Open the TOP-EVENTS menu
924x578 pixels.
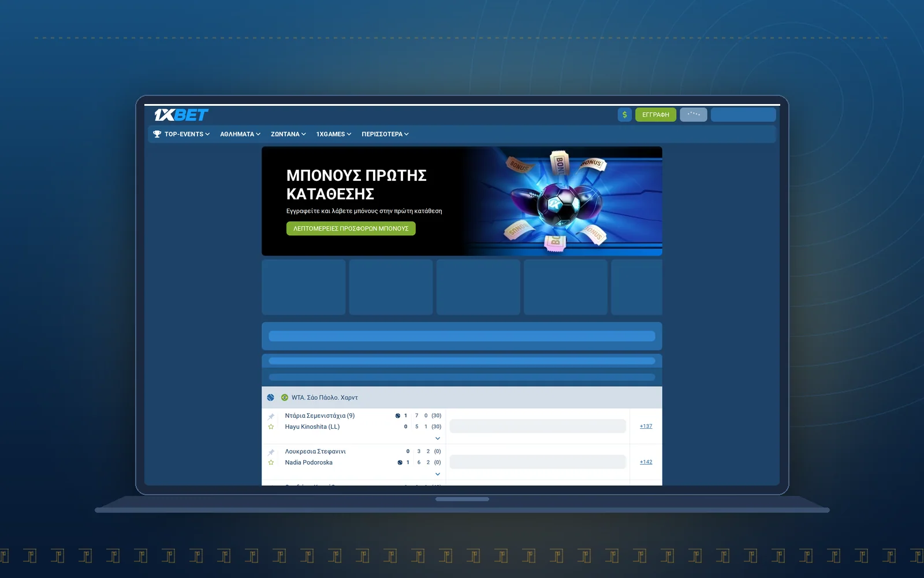[181, 134]
